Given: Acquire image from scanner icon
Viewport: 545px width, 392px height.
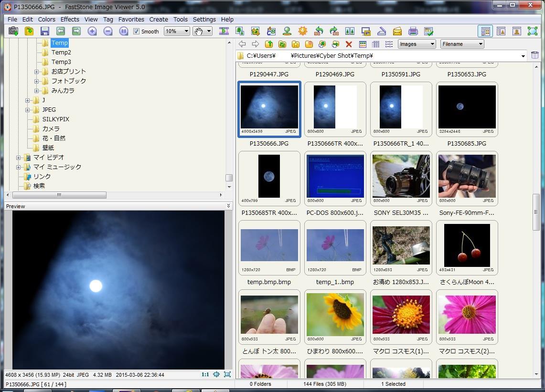Looking at the screenshot, I should 382,32.
